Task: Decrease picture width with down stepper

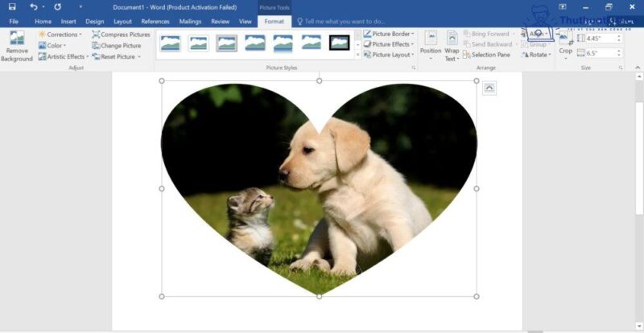Action: 618,55
